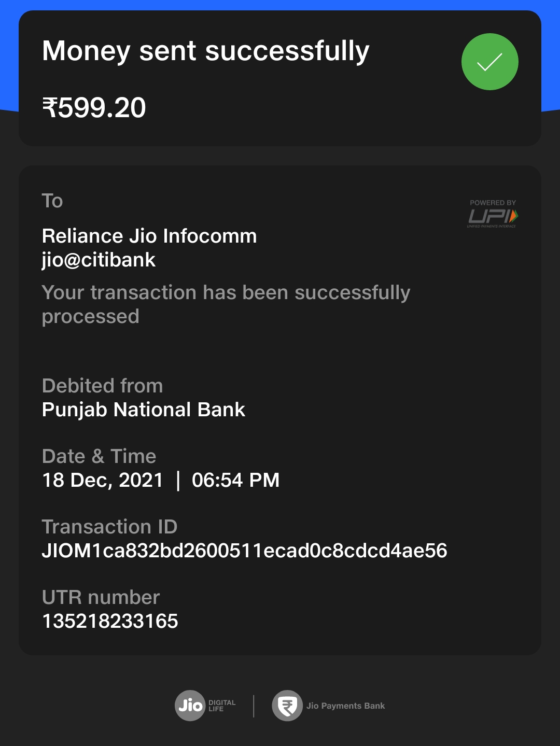The image size is (560, 746).
Task: Tap the 18 Dec, 2021 date
Action: click(x=103, y=480)
